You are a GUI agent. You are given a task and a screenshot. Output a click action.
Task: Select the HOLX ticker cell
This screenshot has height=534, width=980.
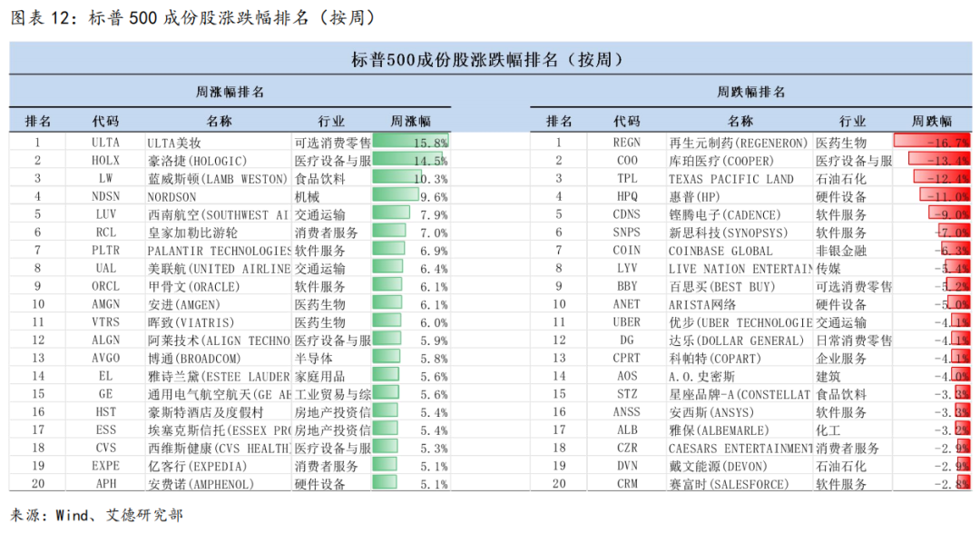point(105,161)
